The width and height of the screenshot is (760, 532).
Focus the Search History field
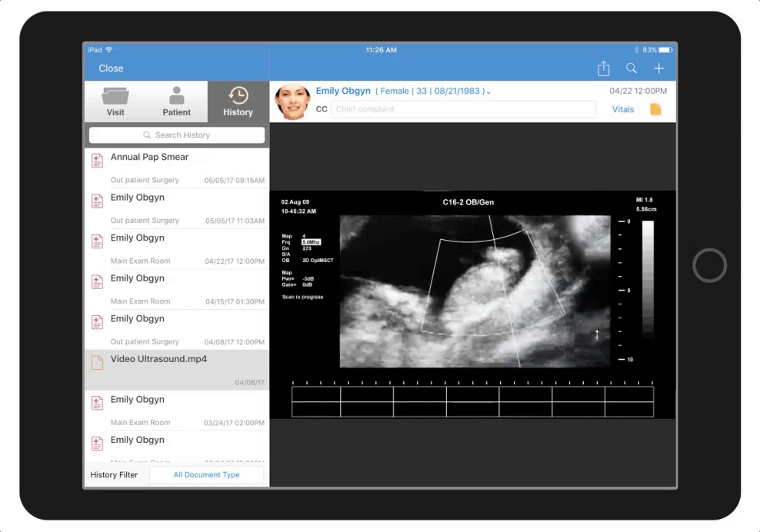177,135
